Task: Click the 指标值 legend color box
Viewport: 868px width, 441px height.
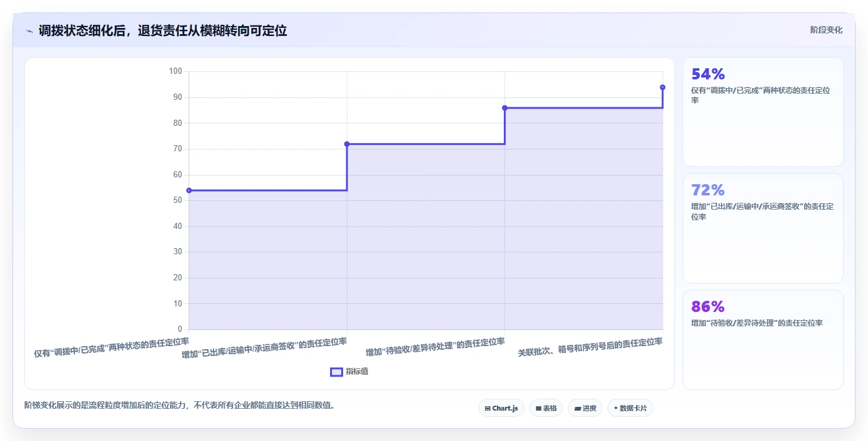Action: [336, 372]
